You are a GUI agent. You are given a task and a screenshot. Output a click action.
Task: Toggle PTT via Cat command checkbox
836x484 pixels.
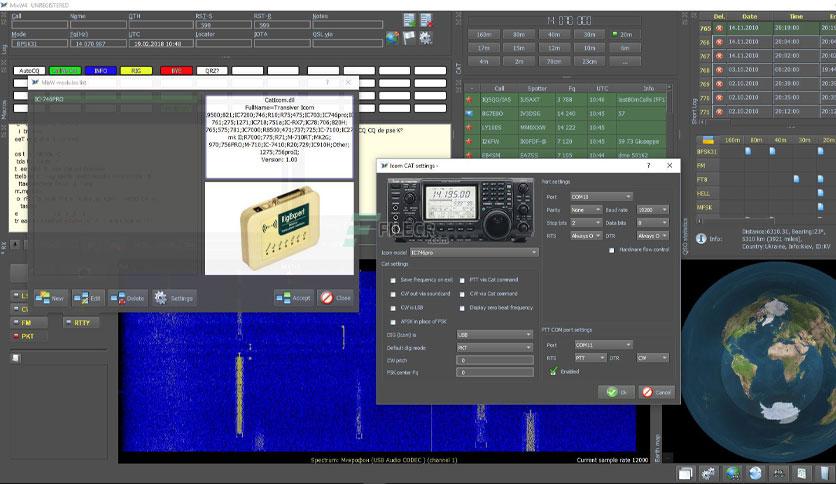(x=462, y=280)
